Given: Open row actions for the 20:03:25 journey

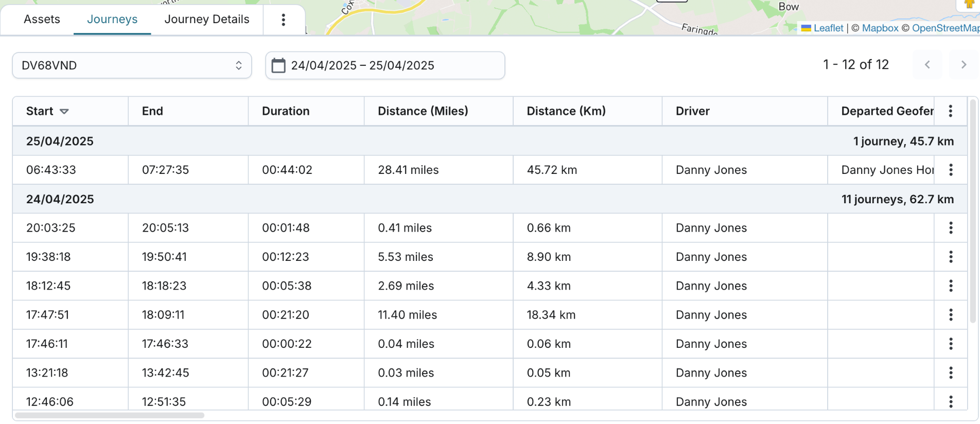Looking at the screenshot, I should (x=950, y=228).
